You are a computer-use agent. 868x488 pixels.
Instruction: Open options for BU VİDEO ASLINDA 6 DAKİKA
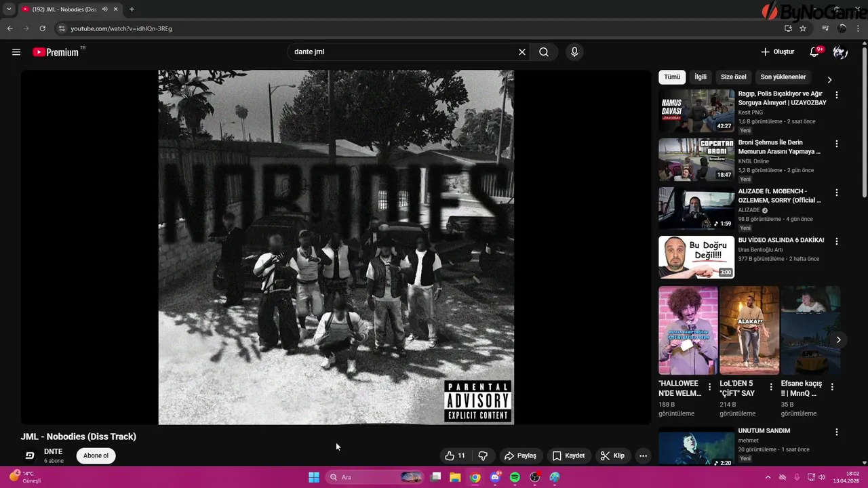click(x=837, y=241)
